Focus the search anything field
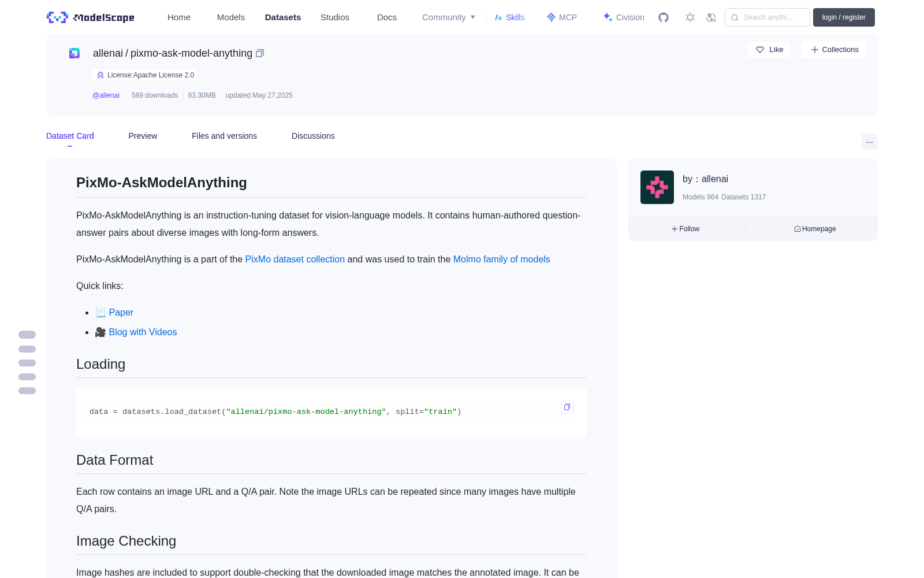The height and width of the screenshot is (578, 924). click(767, 17)
